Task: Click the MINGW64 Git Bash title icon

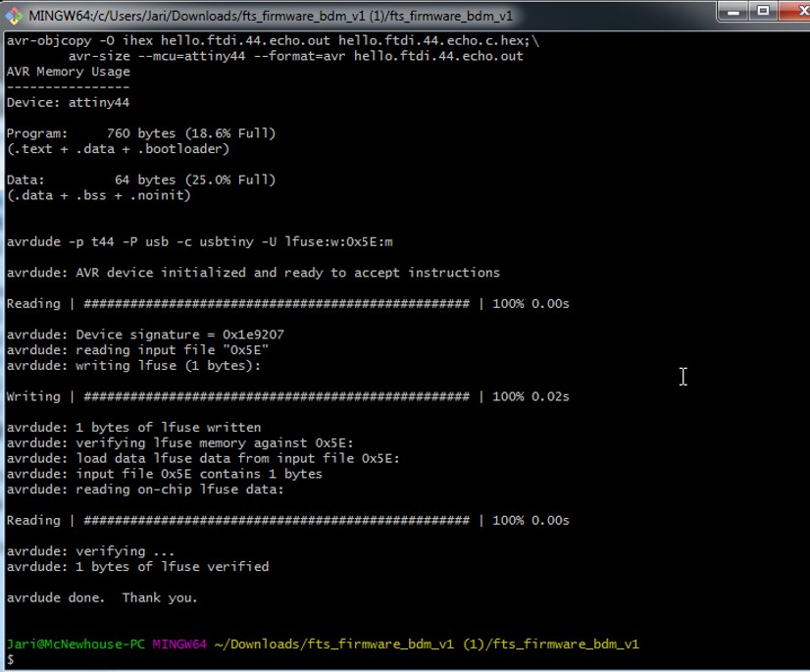Action: [14, 16]
